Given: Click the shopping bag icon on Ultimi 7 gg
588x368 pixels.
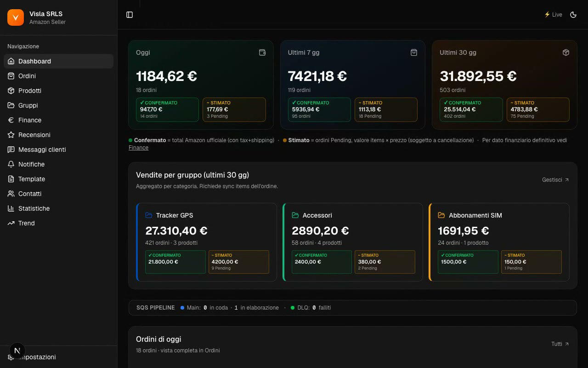Looking at the screenshot, I should coord(414,52).
